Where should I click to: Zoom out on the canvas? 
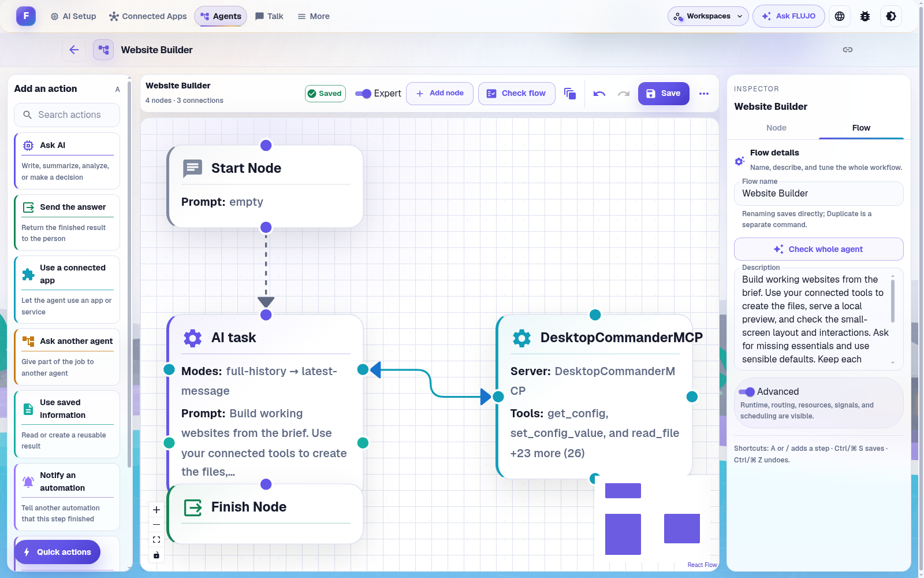pyautogui.click(x=157, y=525)
